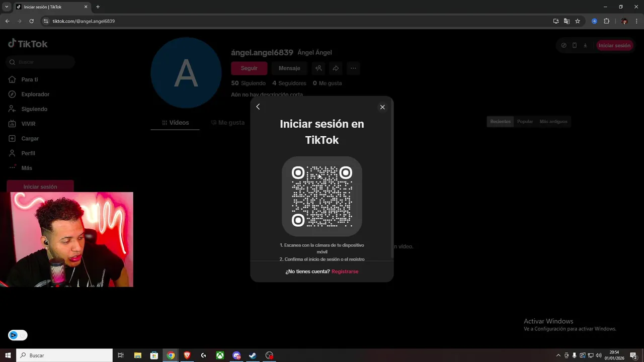
Task: Click the login dialog scrollbar
Action: (x=392, y=178)
